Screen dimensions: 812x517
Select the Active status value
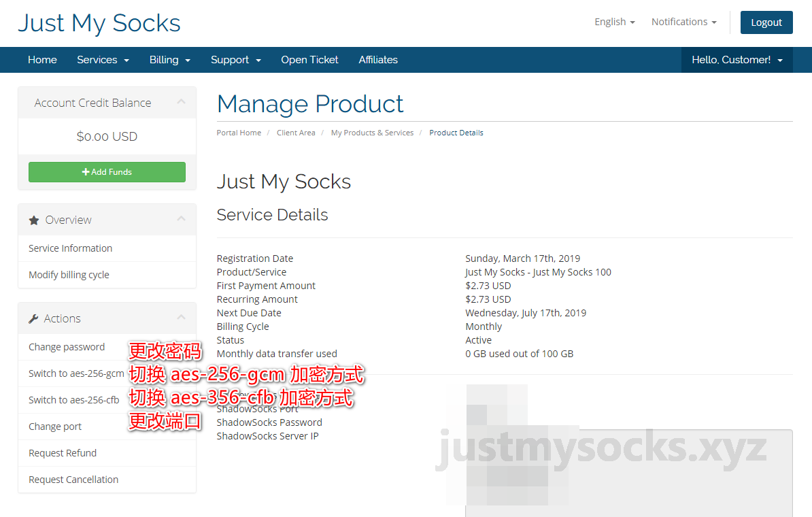click(x=479, y=340)
